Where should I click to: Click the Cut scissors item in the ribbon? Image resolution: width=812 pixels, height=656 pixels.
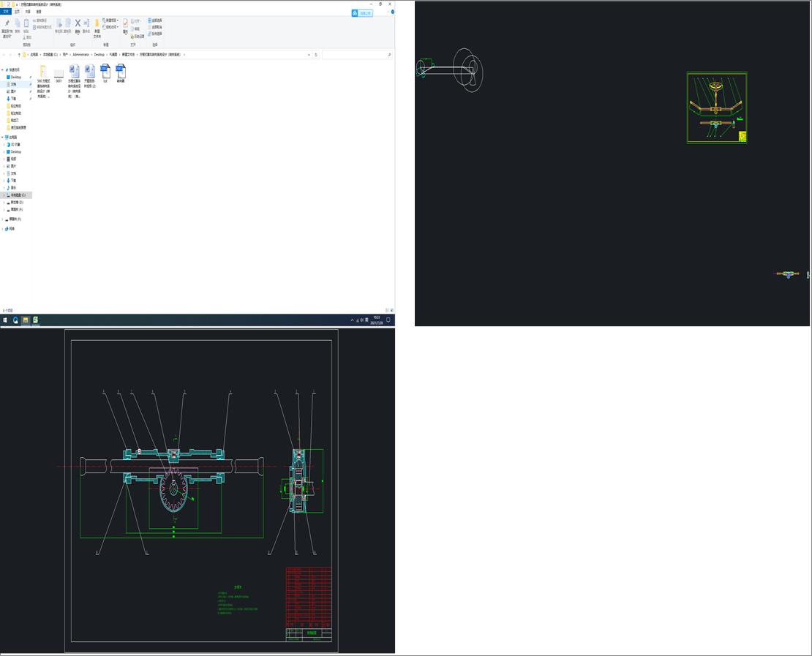tap(28, 37)
